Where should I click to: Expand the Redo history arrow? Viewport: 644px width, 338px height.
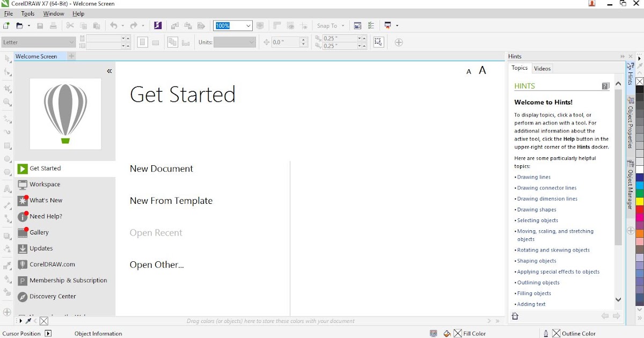(143, 25)
